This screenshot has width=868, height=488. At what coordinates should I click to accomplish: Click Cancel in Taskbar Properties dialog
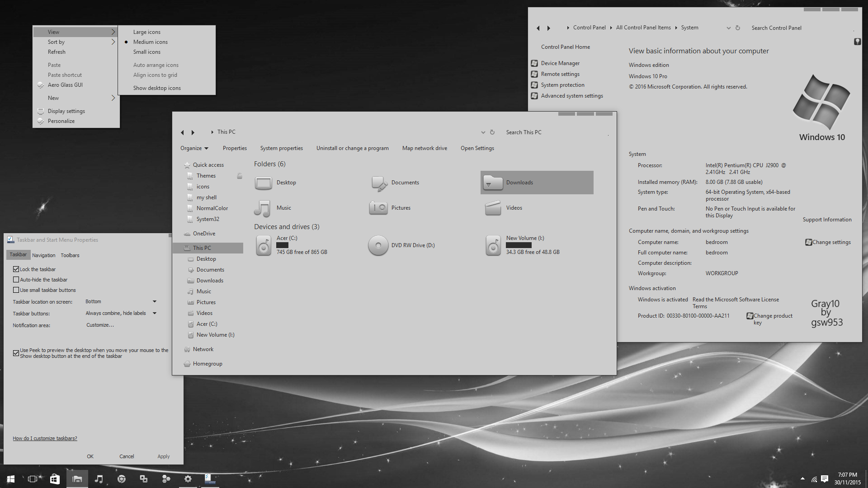coord(127,456)
